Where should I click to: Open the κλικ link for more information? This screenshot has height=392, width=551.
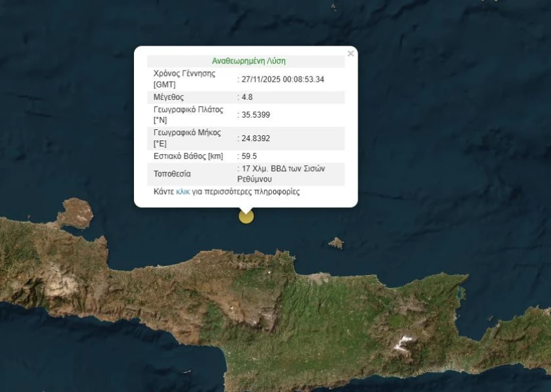click(182, 192)
